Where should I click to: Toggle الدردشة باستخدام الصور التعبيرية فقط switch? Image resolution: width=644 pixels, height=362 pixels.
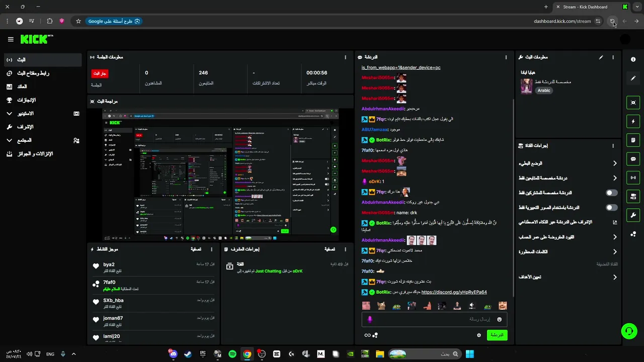(611, 207)
